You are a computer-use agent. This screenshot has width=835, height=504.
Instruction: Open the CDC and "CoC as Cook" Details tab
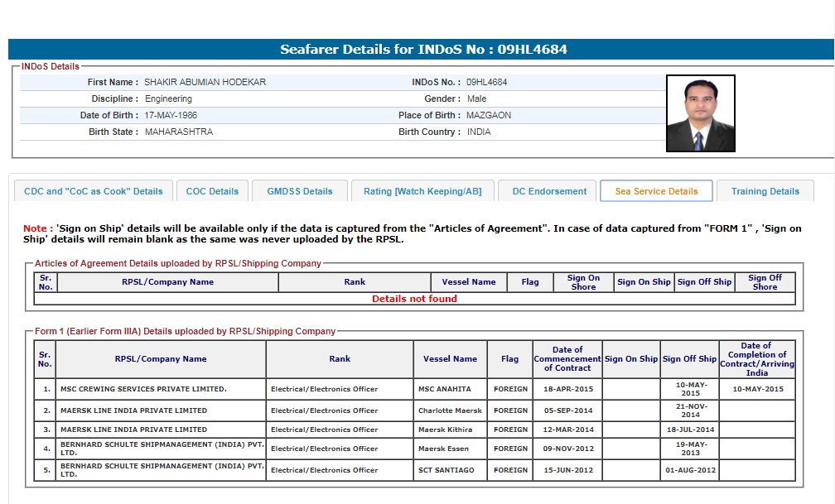[94, 191]
